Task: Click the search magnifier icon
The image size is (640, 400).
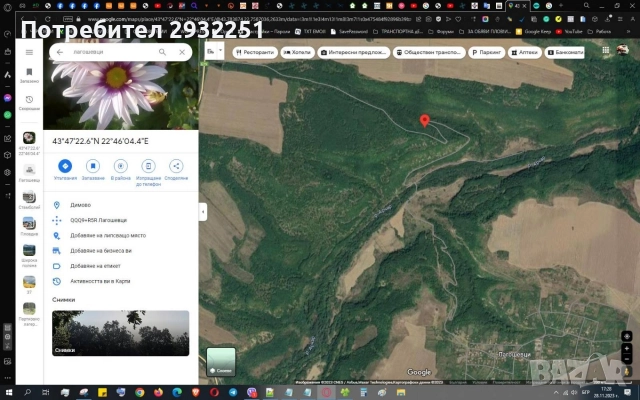Action: [x=161, y=52]
